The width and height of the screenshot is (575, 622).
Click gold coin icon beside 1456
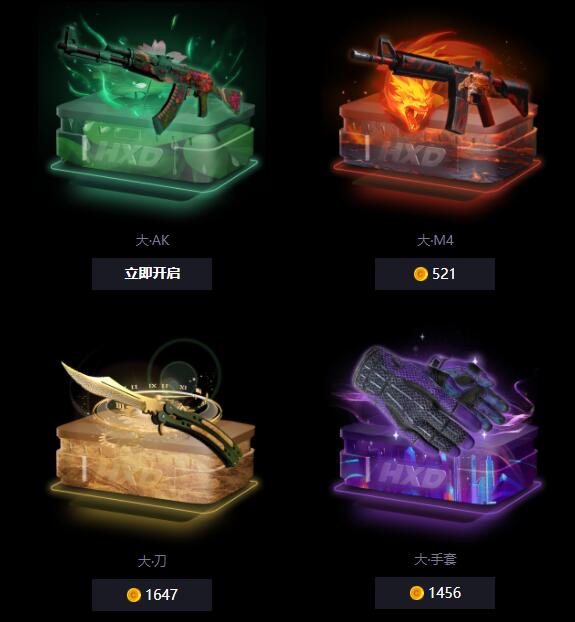[x=416, y=593]
